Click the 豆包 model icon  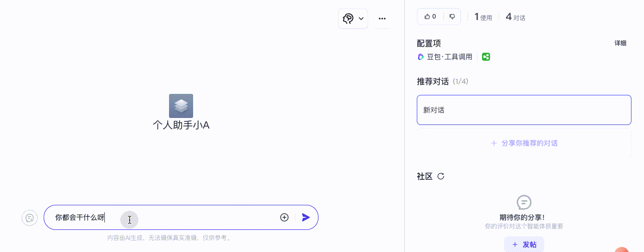[x=421, y=57]
